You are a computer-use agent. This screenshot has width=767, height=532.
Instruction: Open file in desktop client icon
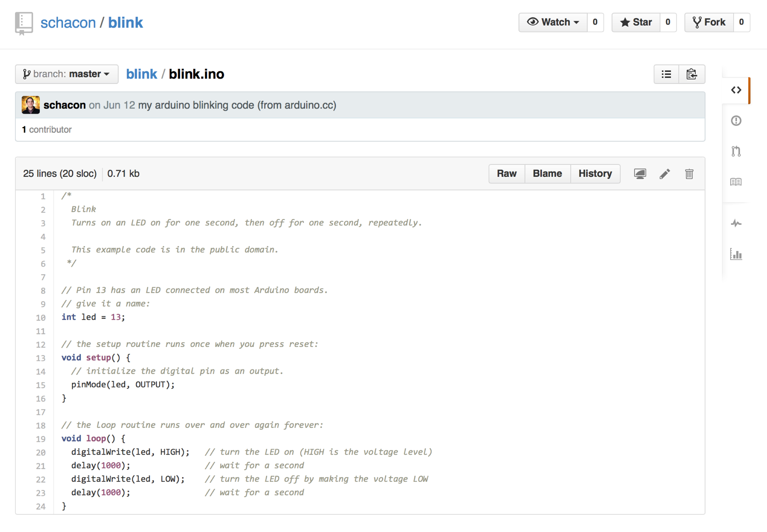[x=640, y=174]
